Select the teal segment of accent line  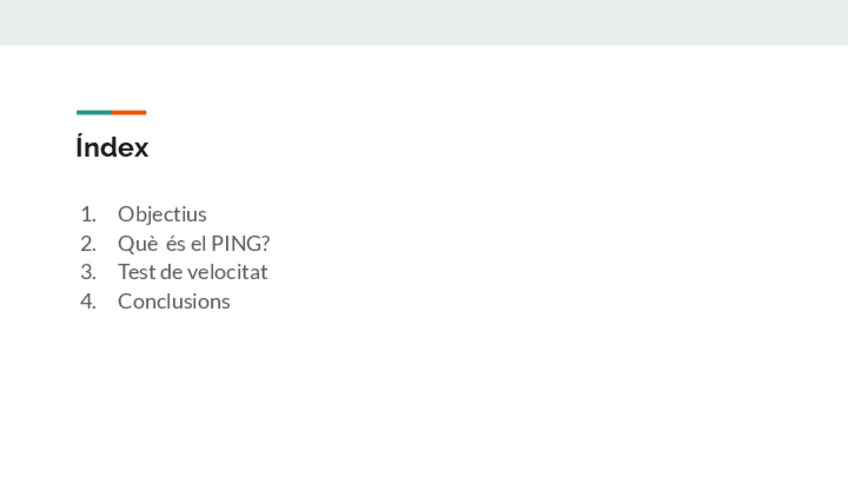[x=94, y=112]
